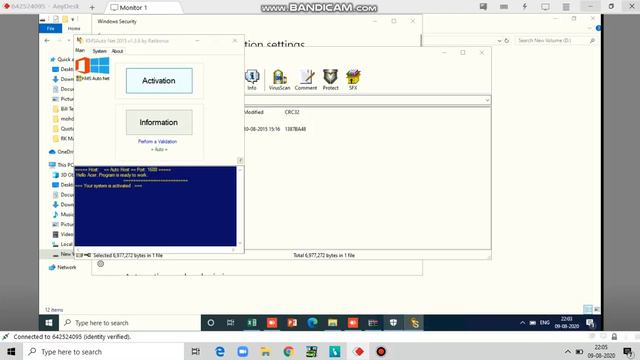Run VirusScan from the WinRAR toolbar
The image size is (640, 360).
coord(280,80)
